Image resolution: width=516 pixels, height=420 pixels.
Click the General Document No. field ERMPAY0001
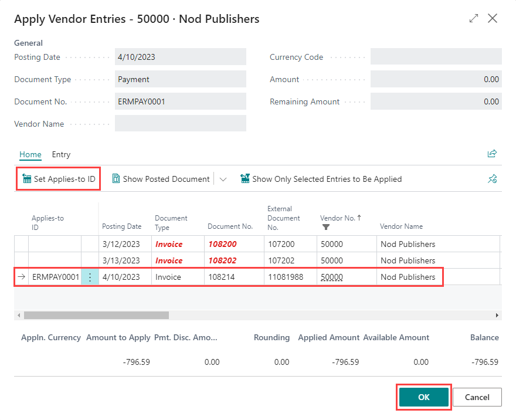181,101
